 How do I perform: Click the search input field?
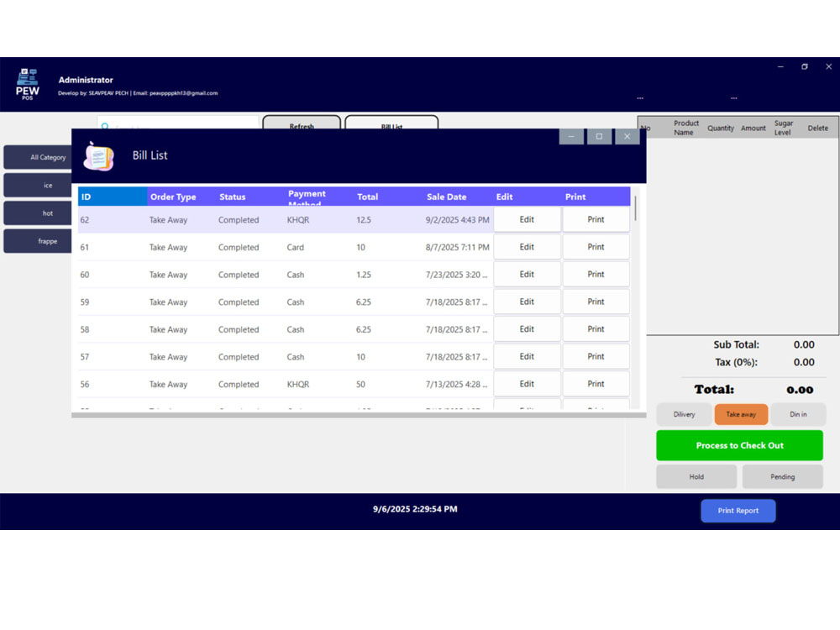click(x=178, y=123)
